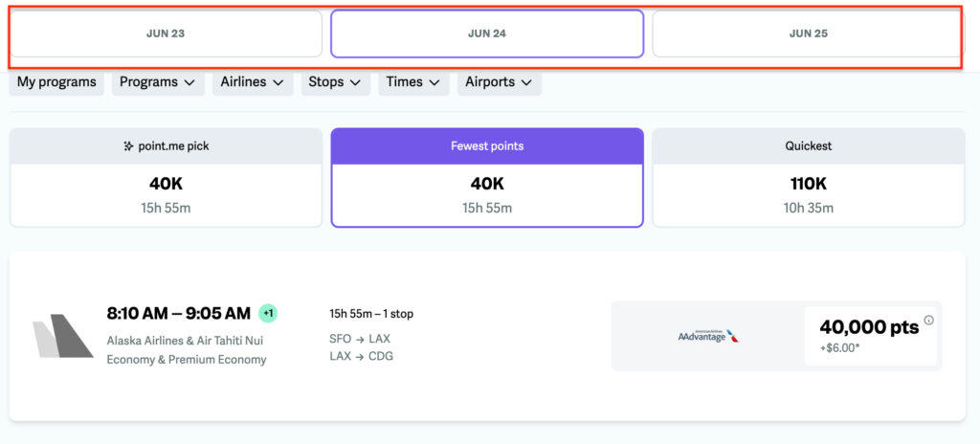Screen dimensions: 980x444
Task: Select the Fewest points sort option
Action: tap(487, 178)
